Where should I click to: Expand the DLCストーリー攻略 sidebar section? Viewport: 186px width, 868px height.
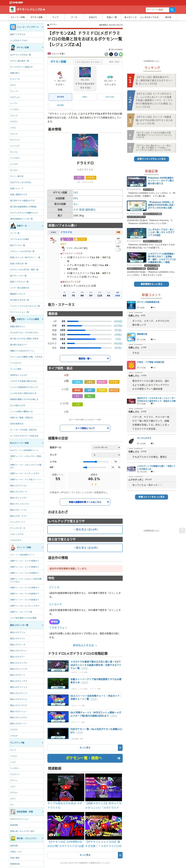pyautogui.click(x=26, y=443)
